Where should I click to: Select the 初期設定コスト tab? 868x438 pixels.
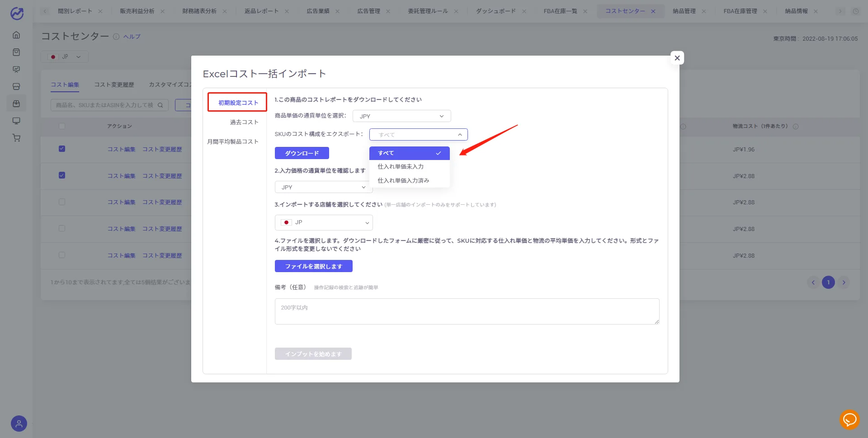point(237,102)
